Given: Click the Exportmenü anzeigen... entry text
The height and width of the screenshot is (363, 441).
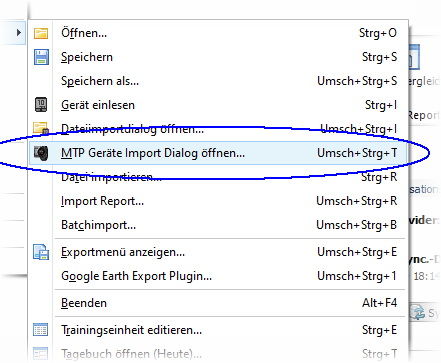Looking at the screenshot, I should click(123, 252).
